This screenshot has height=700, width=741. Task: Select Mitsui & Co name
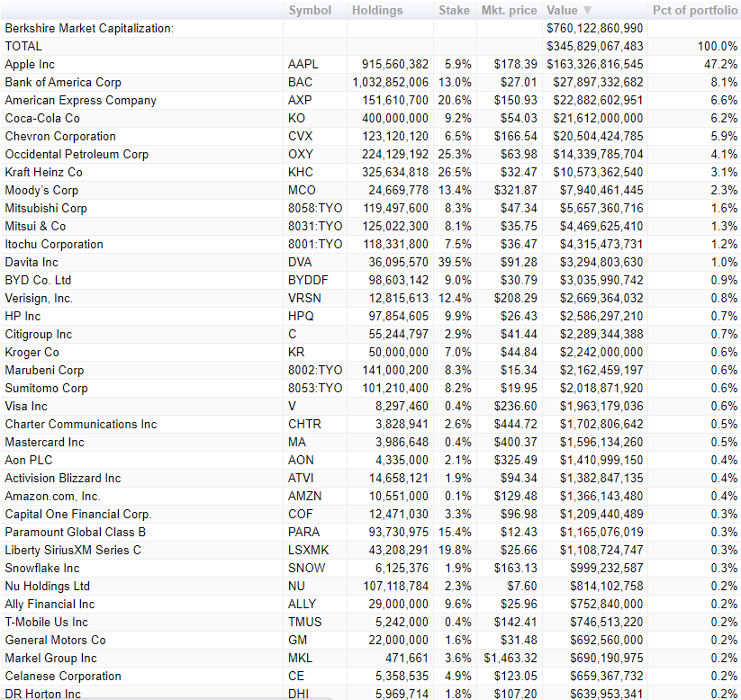point(35,226)
